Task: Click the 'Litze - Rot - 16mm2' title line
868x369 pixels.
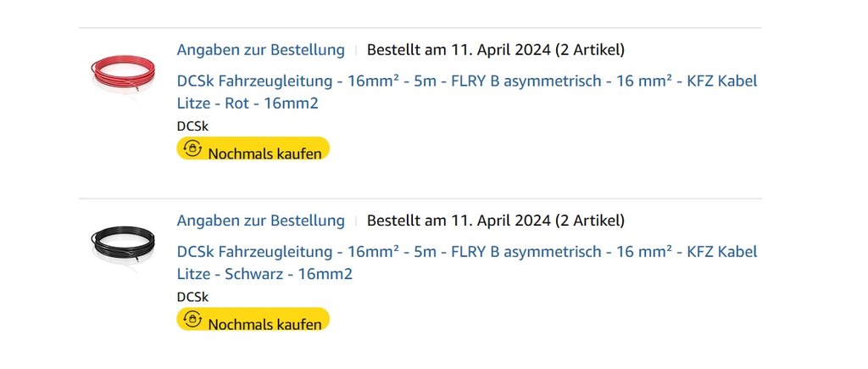Action: (x=248, y=103)
